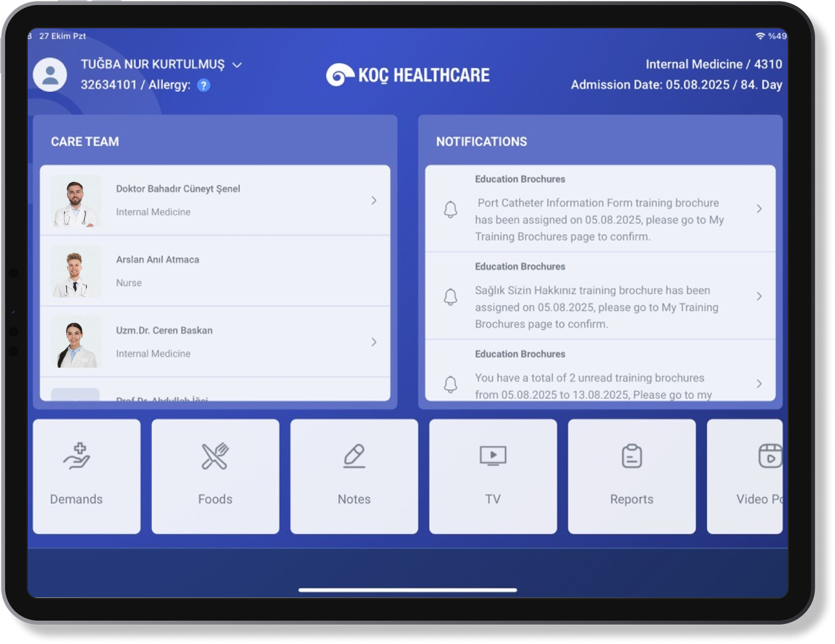This screenshot has height=644, width=835.
Task: Click the Koç Healthcare logo
Action: [x=408, y=75]
